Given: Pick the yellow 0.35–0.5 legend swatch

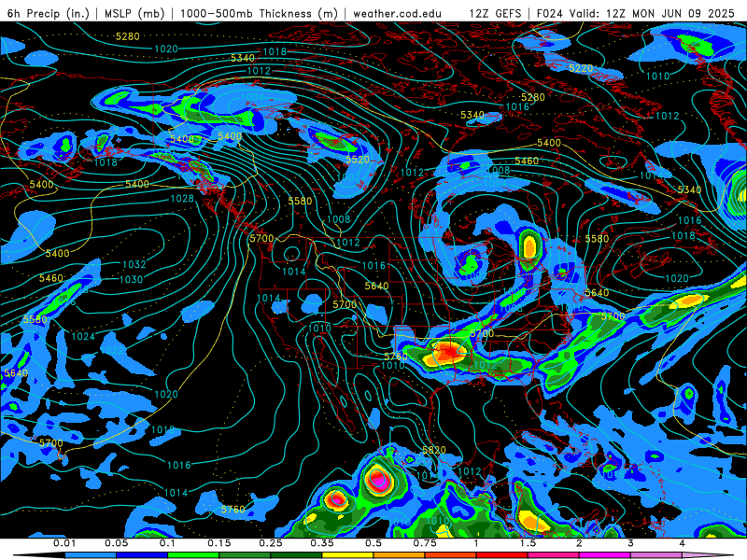Looking at the screenshot, I should [347, 555].
